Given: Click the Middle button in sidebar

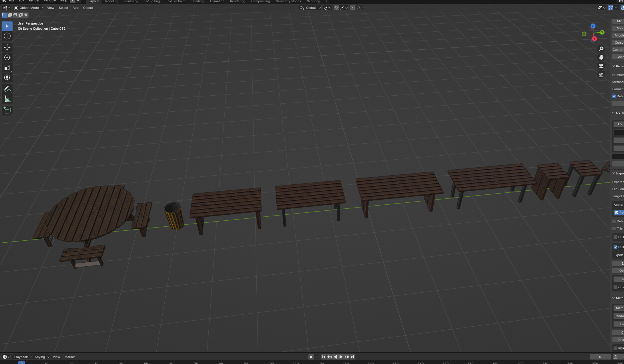Looking at the screenshot, I should tap(619, 35).
